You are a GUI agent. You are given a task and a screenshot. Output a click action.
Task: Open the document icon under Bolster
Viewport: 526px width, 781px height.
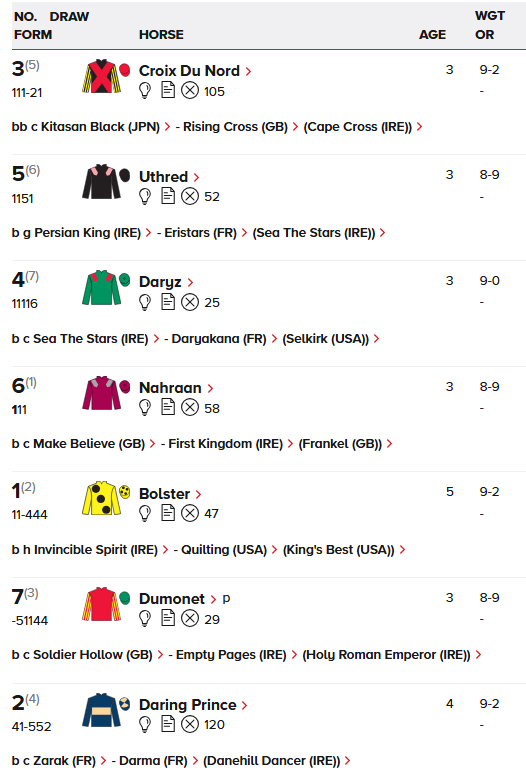[168, 513]
